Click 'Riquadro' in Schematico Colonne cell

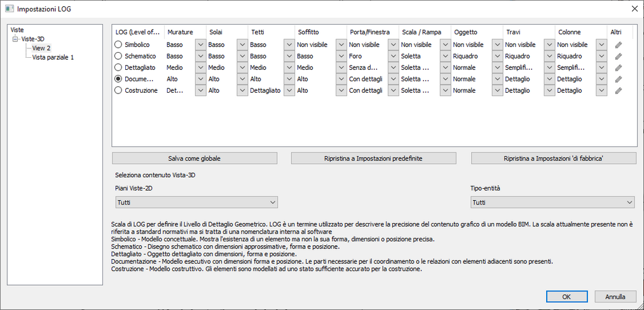[569, 57]
